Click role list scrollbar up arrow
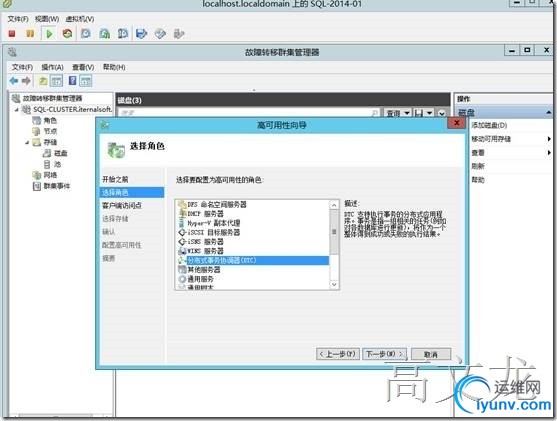 [334, 205]
